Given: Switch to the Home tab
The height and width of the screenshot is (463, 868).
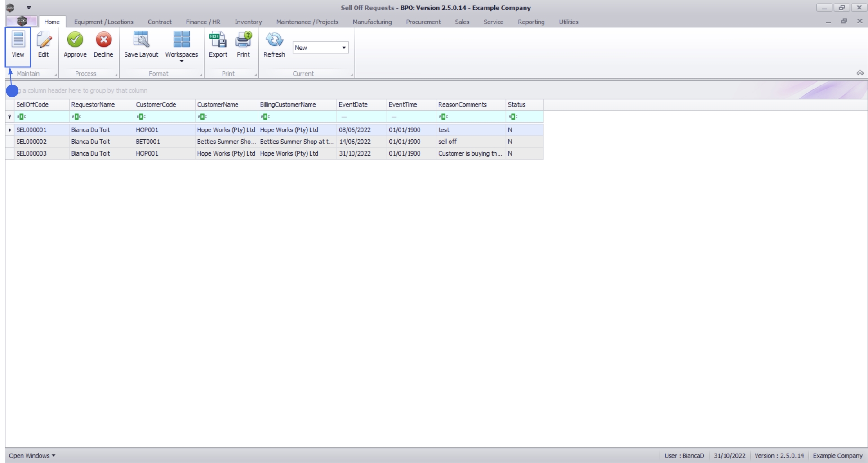Looking at the screenshot, I should (x=52, y=22).
